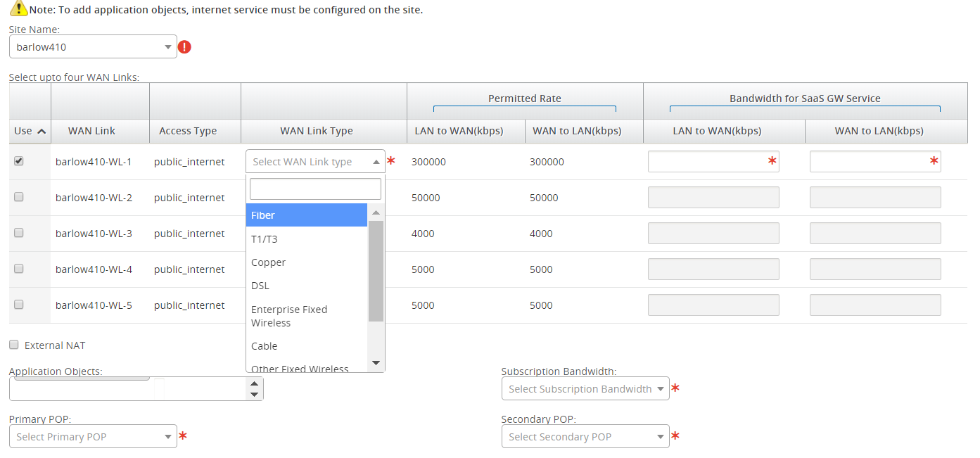
Task: Uncheck the barlow410-WL-1 Use checkbox
Action: click(19, 161)
